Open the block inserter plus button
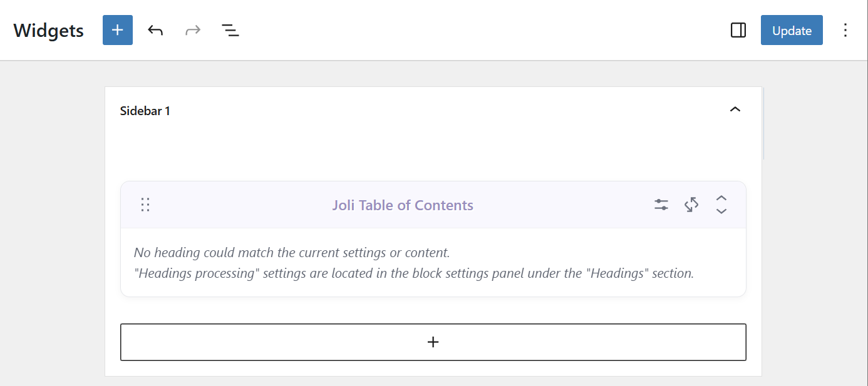Image resolution: width=868 pixels, height=386 pixels. 118,30
